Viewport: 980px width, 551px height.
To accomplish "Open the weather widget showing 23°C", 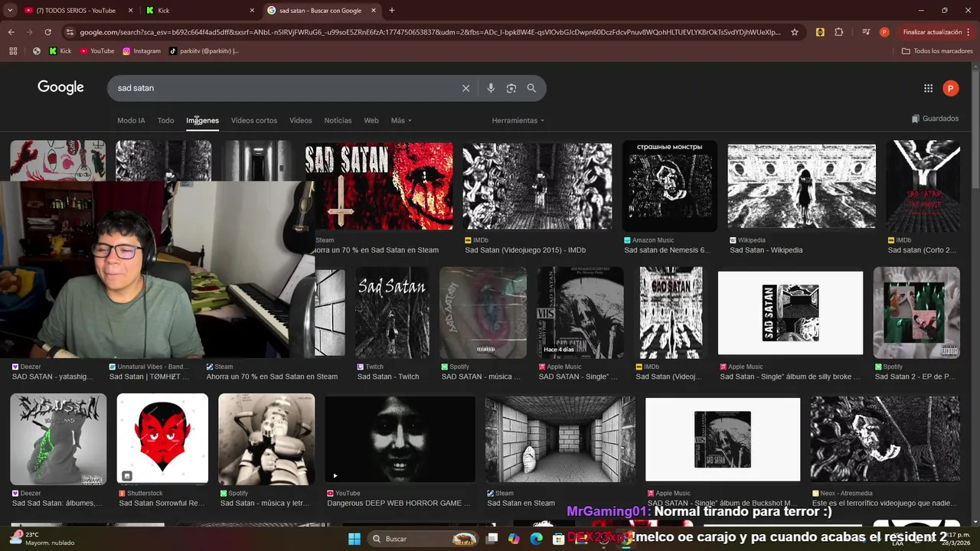I will point(42,539).
